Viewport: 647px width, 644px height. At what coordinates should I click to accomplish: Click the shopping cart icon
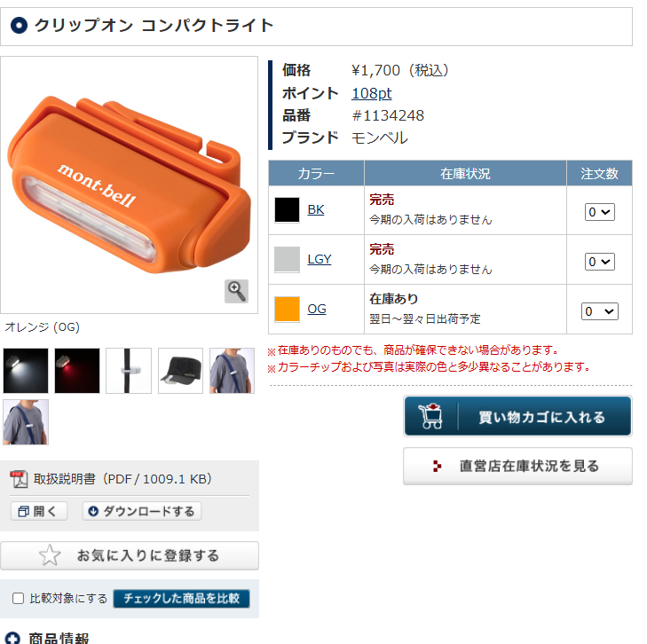click(430, 416)
